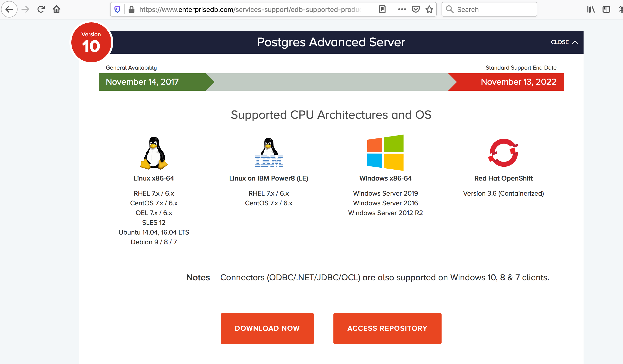Screen dimensions: 623x364
Task: Click the ACCESS REPOSITORY button
Action: tap(387, 328)
